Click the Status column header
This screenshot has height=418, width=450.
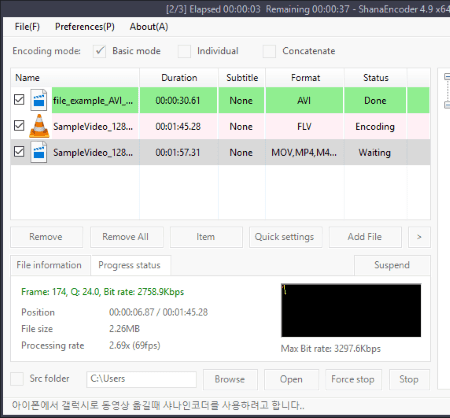click(376, 78)
